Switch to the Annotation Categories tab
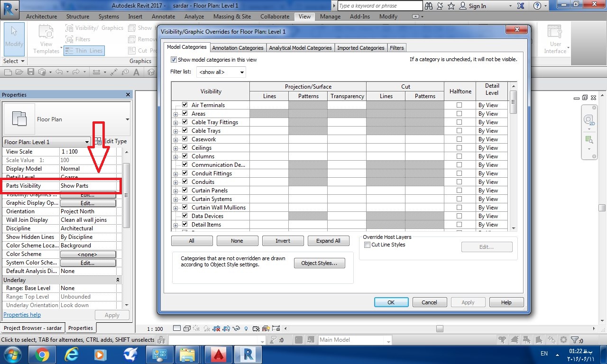 pyautogui.click(x=238, y=48)
